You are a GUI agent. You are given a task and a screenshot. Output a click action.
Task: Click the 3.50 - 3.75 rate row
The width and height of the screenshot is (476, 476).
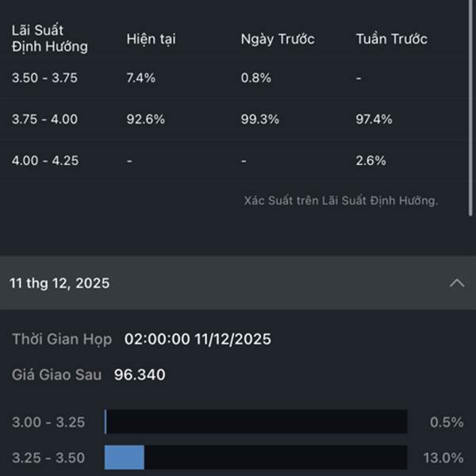pyautogui.click(x=44, y=78)
